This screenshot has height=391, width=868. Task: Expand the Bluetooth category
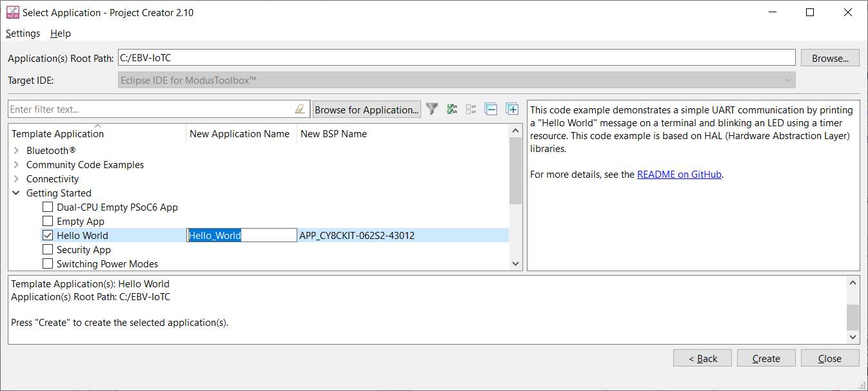[x=16, y=151]
